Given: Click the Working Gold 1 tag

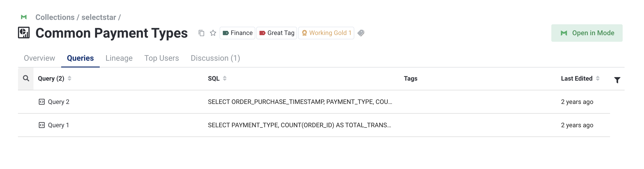Looking at the screenshot, I should [x=326, y=33].
